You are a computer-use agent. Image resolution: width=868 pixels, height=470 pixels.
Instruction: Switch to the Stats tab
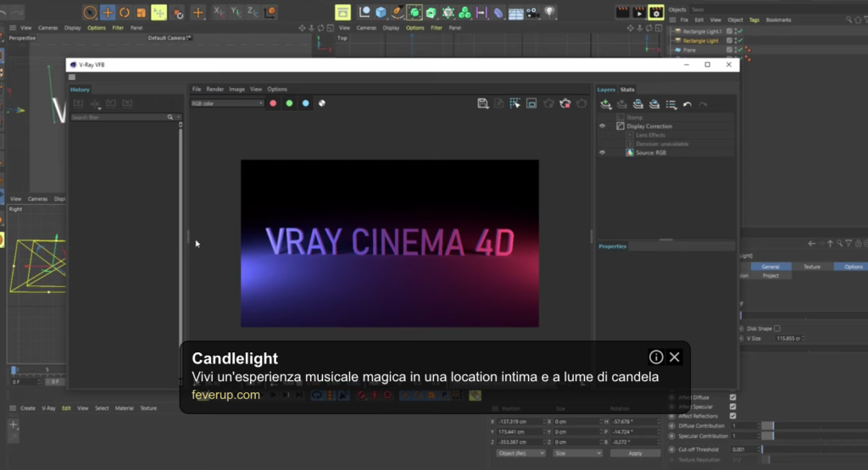pos(627,90)
